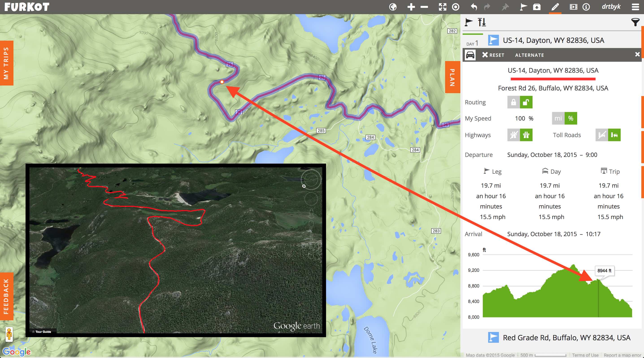Switch My Speed unit to mi

click(x=558, y=118)
